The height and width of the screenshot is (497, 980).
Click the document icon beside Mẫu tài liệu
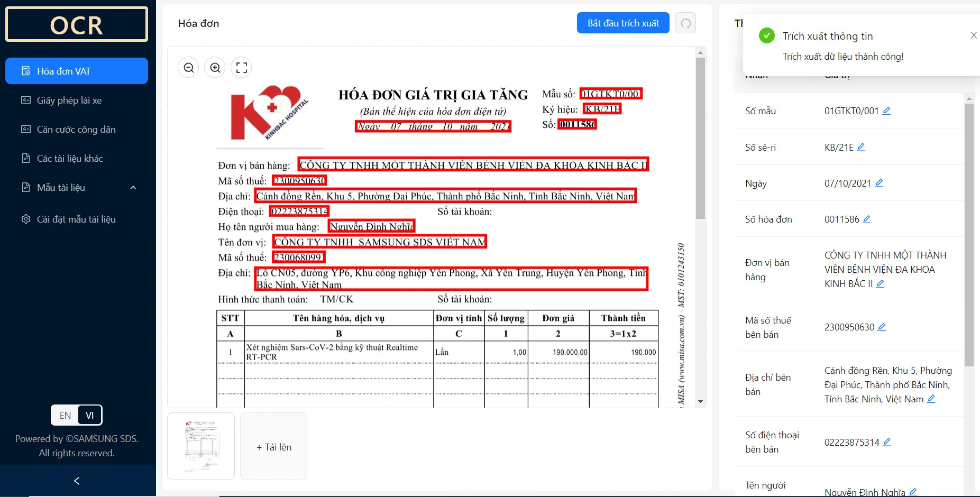(25, 187)
